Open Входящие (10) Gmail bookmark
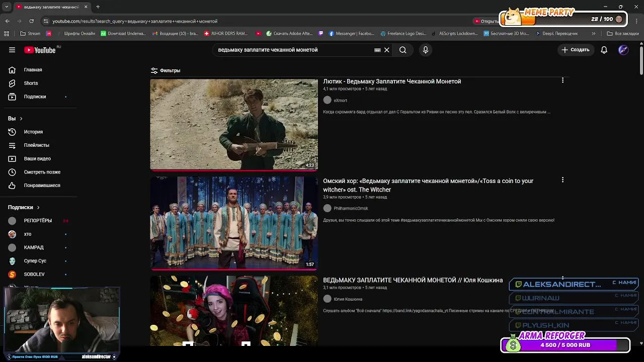 coord(176,34)
